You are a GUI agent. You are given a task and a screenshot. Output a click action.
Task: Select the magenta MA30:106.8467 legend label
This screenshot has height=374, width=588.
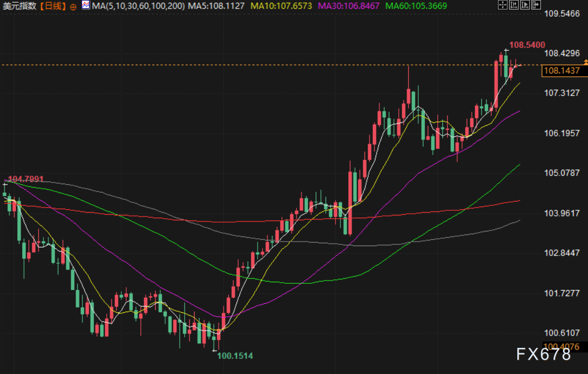(x=348, y=6)
